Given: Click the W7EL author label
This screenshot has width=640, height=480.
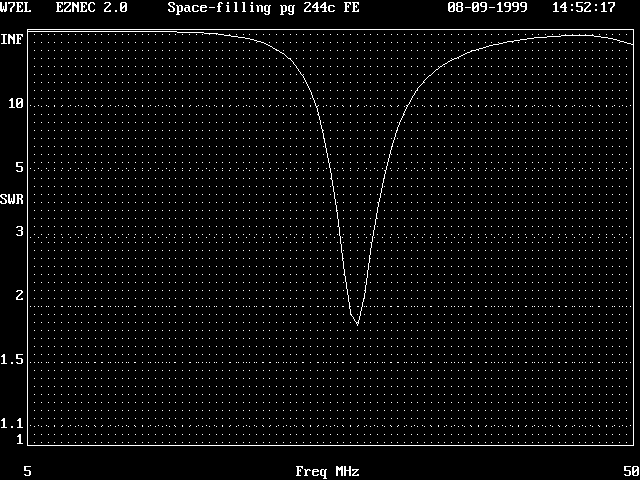Looking at the screenshot, I should pos(16,7).
